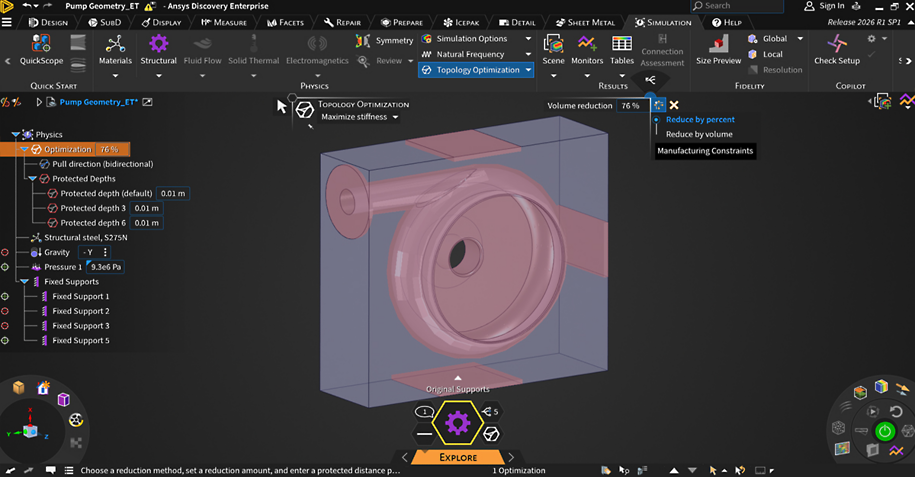Switch to the Prepare tab

pos(401,22)
